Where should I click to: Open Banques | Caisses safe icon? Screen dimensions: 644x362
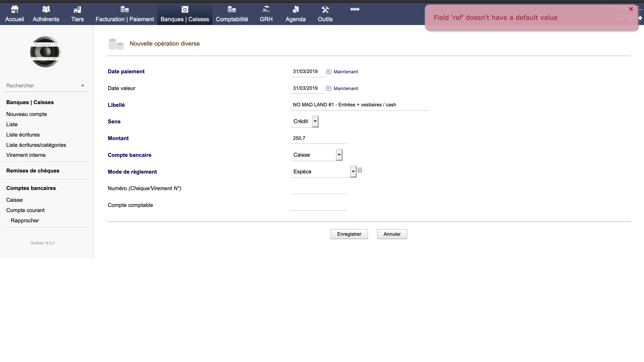[185, 9]
